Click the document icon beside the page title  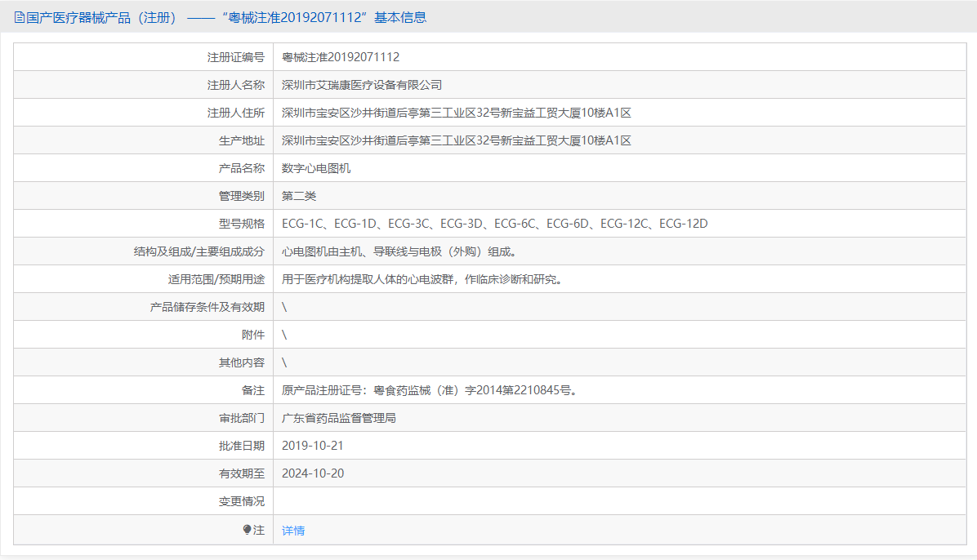pyautogui.click(x=20, y=17)
